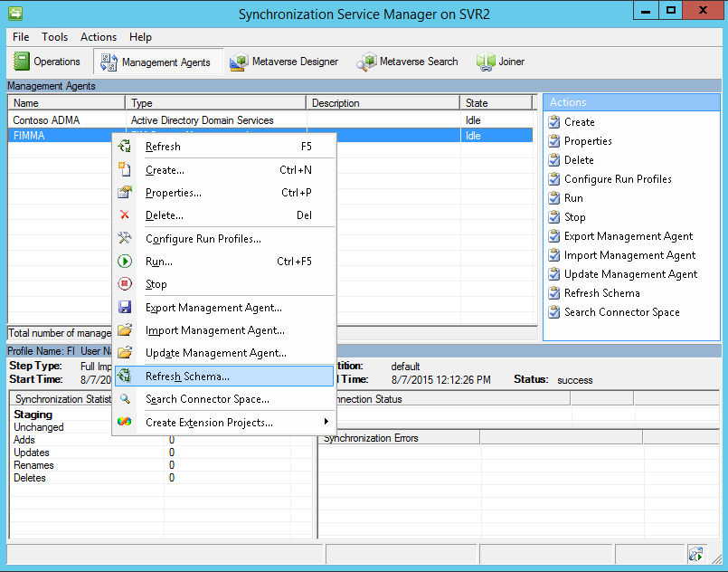
Task: Click Export Management Agent in Actions pane
Action: (x=629, y=236)
